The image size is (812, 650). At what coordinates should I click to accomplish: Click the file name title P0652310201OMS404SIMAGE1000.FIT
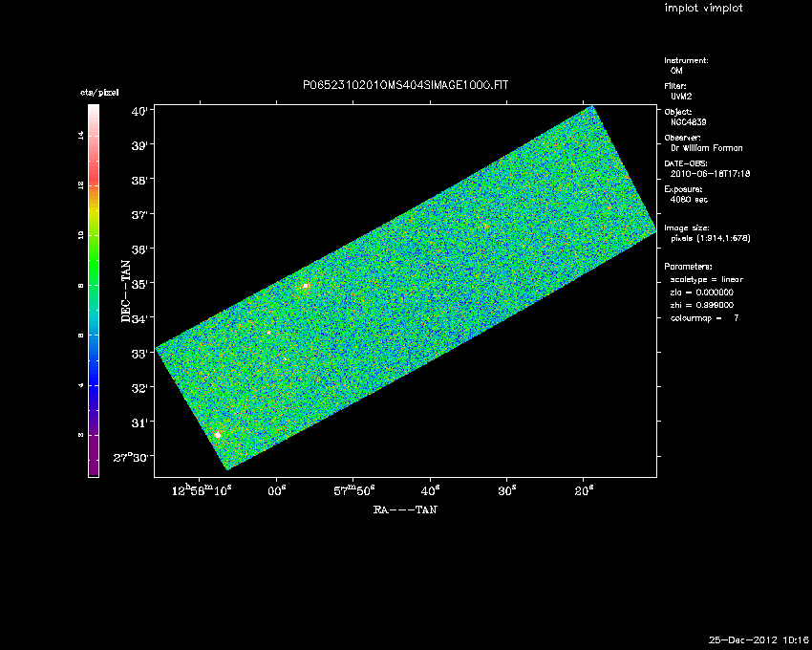coord(405,85)
